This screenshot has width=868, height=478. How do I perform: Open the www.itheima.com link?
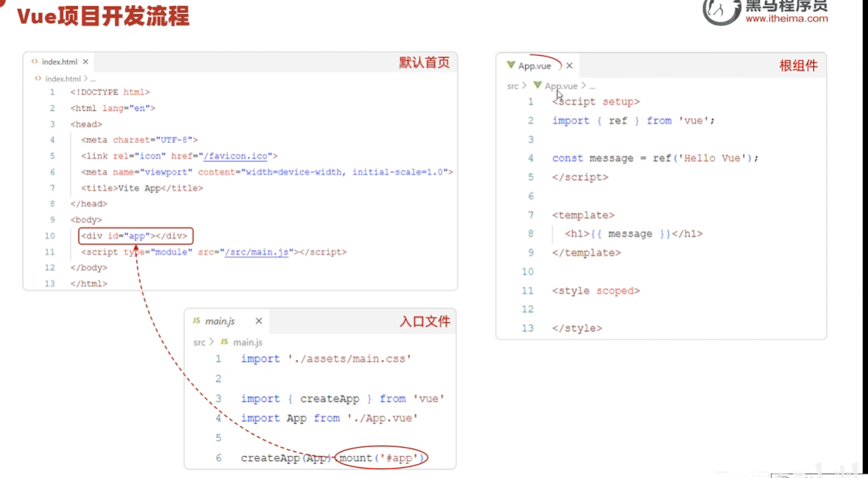(786, 19)
